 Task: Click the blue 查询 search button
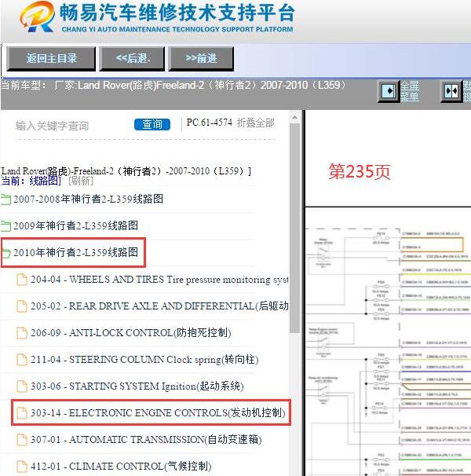(152, 124)
